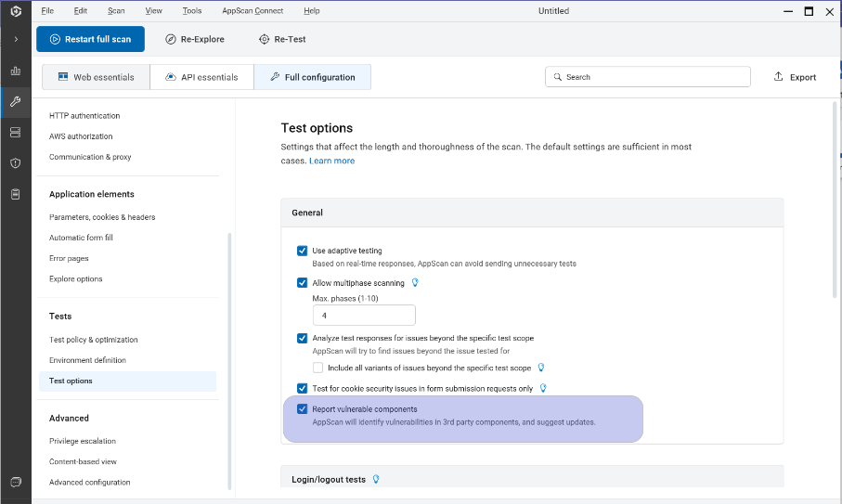Open the Help menu
This screenshot has width=842, height=504.
[311, 11]
